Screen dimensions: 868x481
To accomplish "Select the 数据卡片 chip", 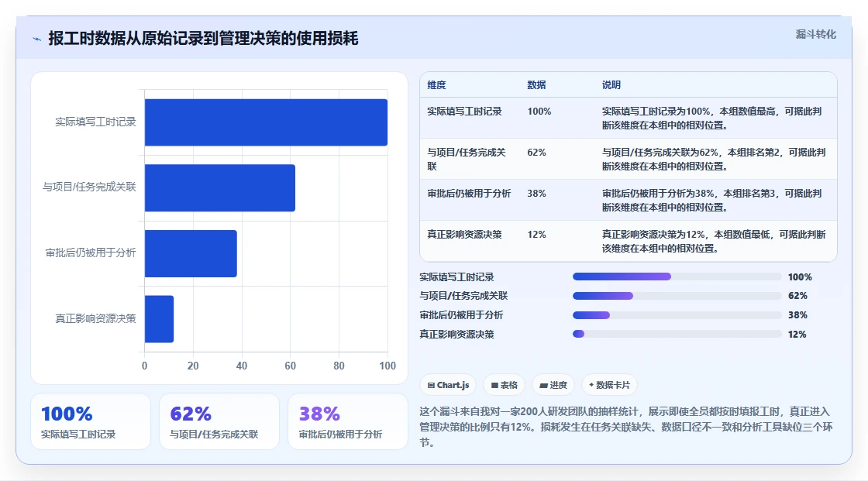I will pyautogui.click(x=609, y=385).
